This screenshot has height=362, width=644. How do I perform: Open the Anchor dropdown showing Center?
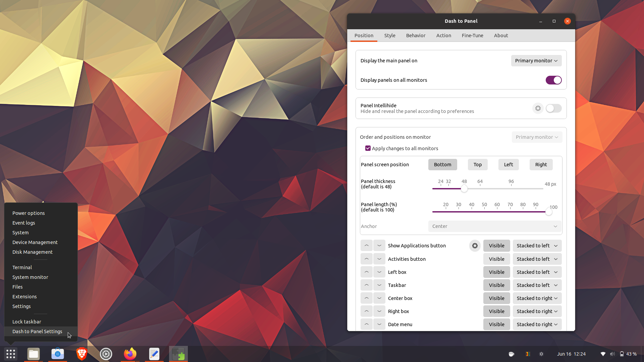point(494,226)
